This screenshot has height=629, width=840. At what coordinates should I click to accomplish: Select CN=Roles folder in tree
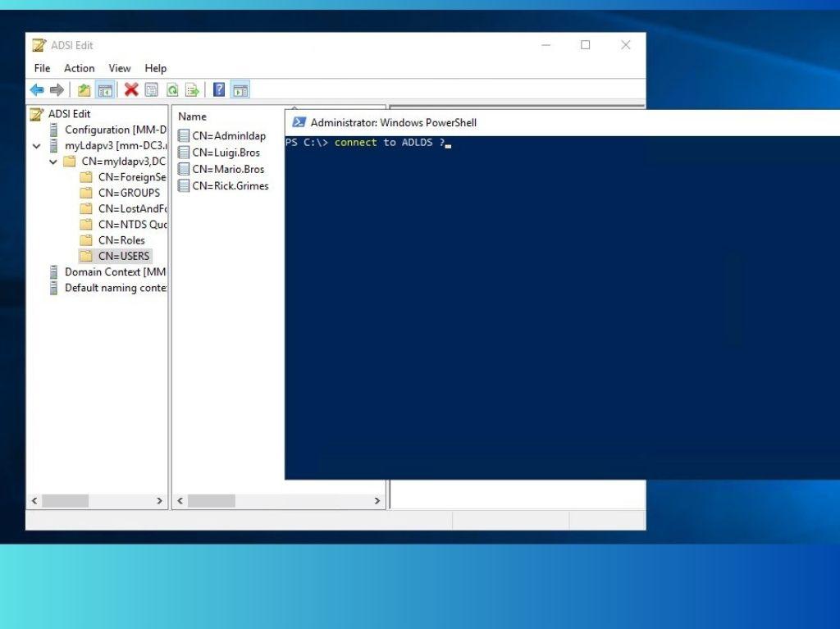pos(121,240)
